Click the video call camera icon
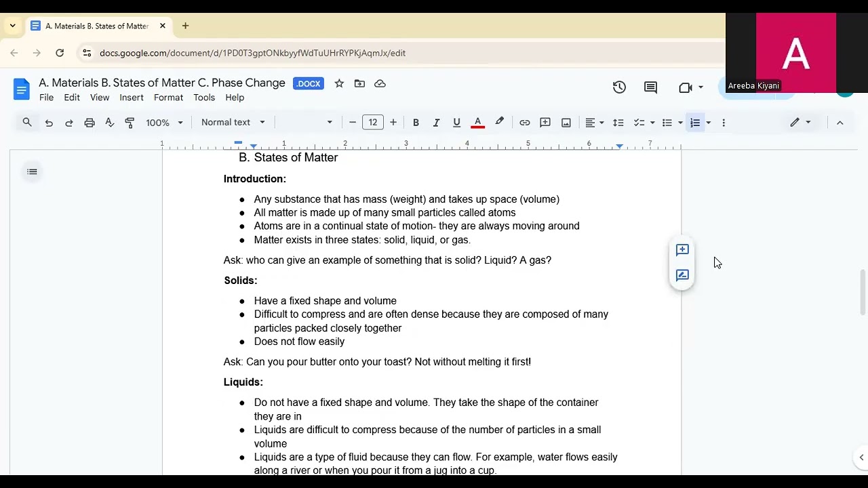 coord(685,87)
